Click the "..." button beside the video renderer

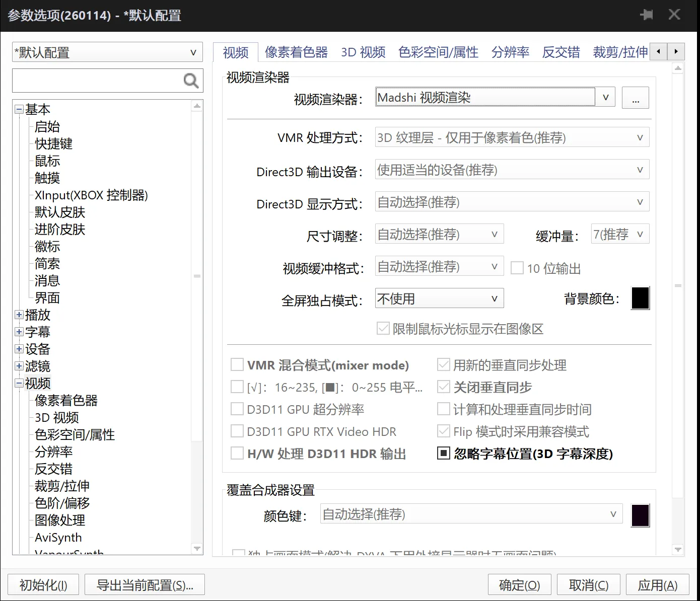pos(636,97)
